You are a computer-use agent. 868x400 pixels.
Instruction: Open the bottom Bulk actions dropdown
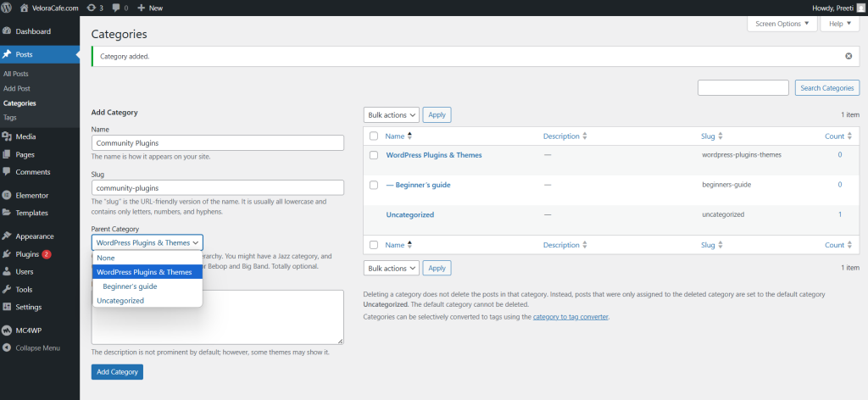coord(392,269)
